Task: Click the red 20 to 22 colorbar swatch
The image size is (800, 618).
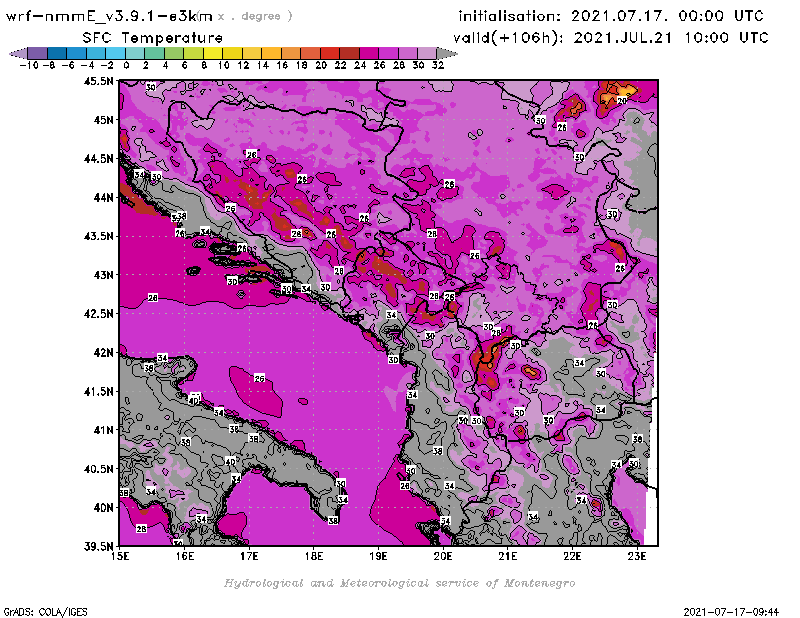Action: click(x=330, y=53)
